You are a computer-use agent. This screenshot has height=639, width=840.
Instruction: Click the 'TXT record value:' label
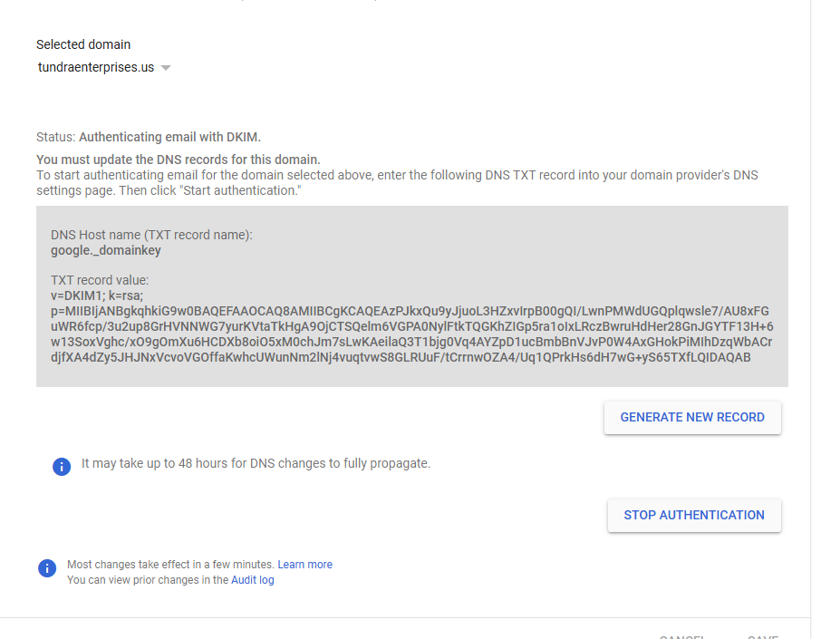100,280
